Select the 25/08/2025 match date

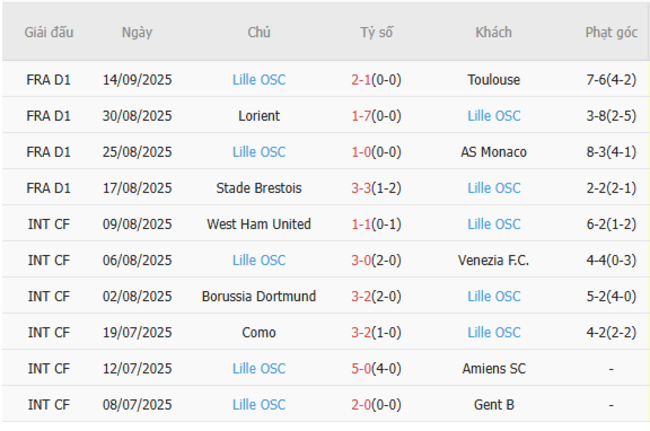tap(137, 152)
